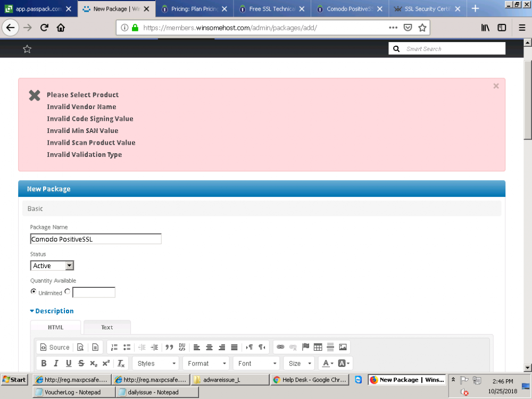The width and height of the screenshot is (532, 399).
Task: Insert a table into the description
Action: tap(318, 347)
